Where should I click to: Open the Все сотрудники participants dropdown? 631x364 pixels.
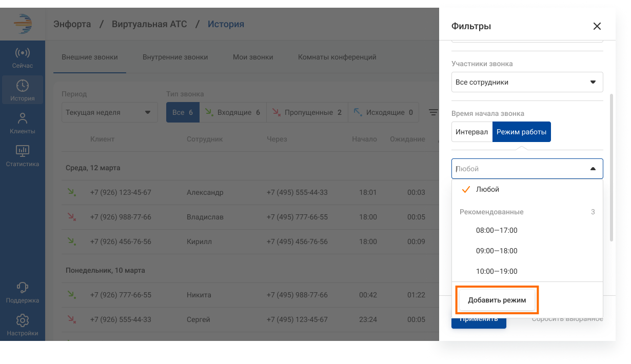coord(527,82)
